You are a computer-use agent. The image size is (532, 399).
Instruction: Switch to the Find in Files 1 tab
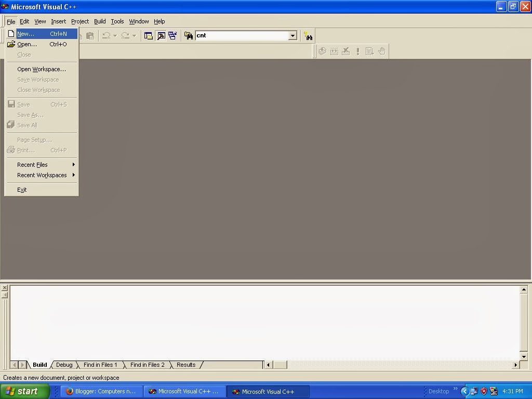point(100,365)
